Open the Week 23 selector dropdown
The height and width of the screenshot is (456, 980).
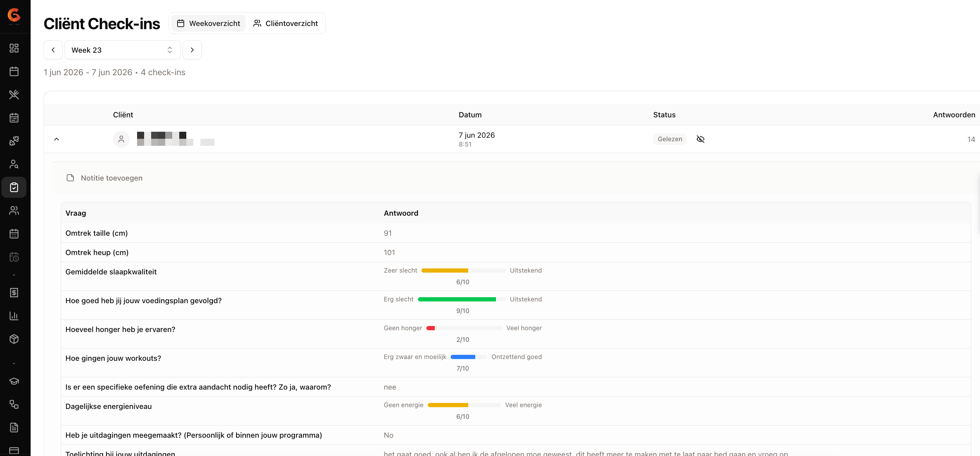[x=122, y=50]
